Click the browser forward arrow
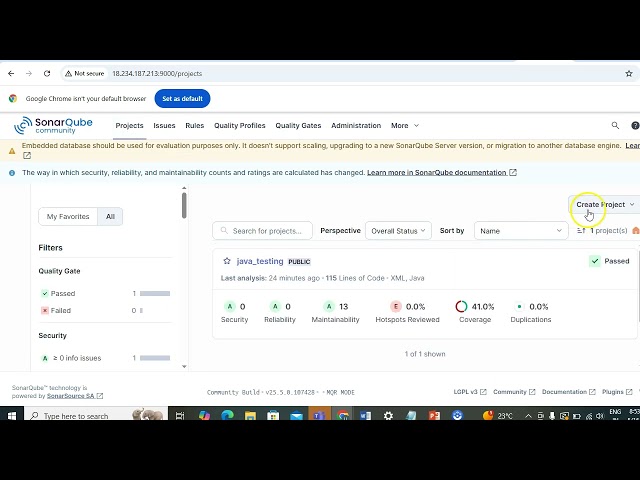Image resolution: width=640 pixels, height=480 pixels. [29, 73]
